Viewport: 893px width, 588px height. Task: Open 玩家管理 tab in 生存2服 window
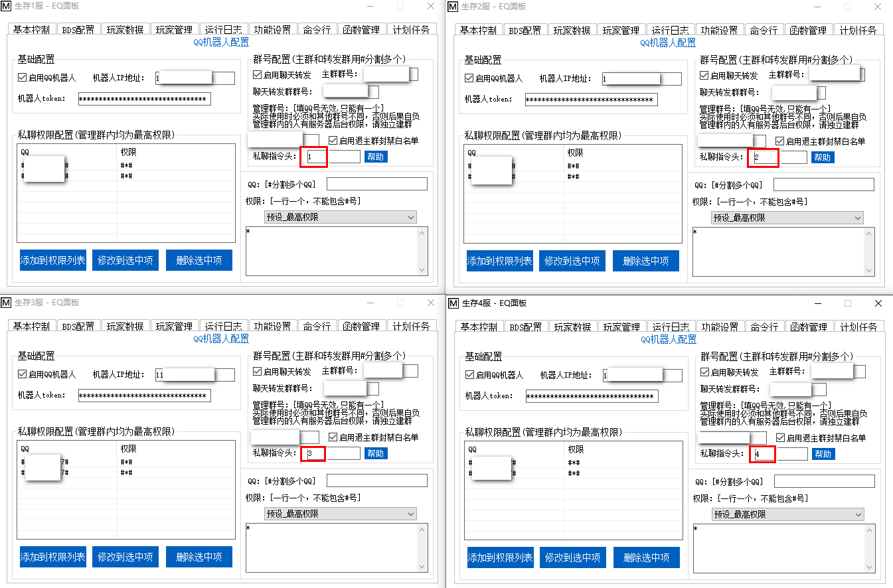click(x=621, y=31)
